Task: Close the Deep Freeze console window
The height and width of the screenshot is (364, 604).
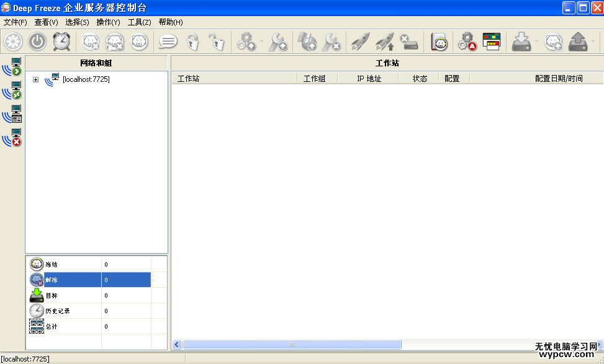Action: [597, 7]
